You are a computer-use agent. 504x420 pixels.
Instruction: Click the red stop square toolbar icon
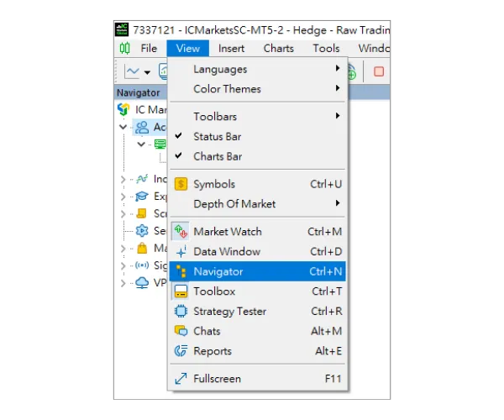point(379,71)
